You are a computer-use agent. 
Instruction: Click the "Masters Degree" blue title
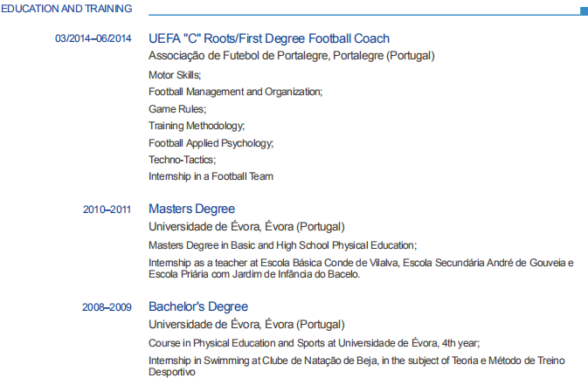pos(191,209)
